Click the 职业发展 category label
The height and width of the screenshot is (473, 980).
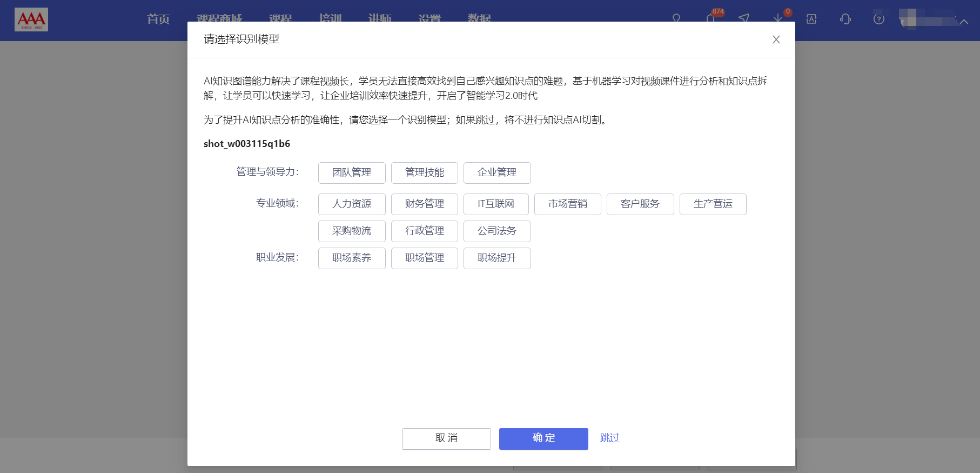(278, 257)
